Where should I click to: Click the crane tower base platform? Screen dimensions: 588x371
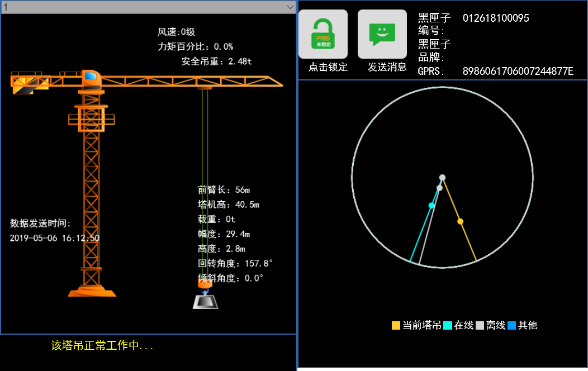92,292
